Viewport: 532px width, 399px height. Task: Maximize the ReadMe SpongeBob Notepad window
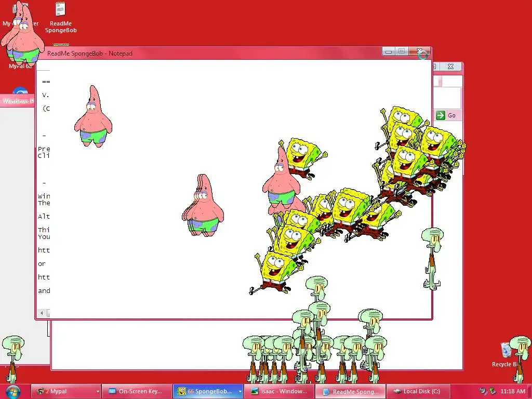(x=402, y=51)
